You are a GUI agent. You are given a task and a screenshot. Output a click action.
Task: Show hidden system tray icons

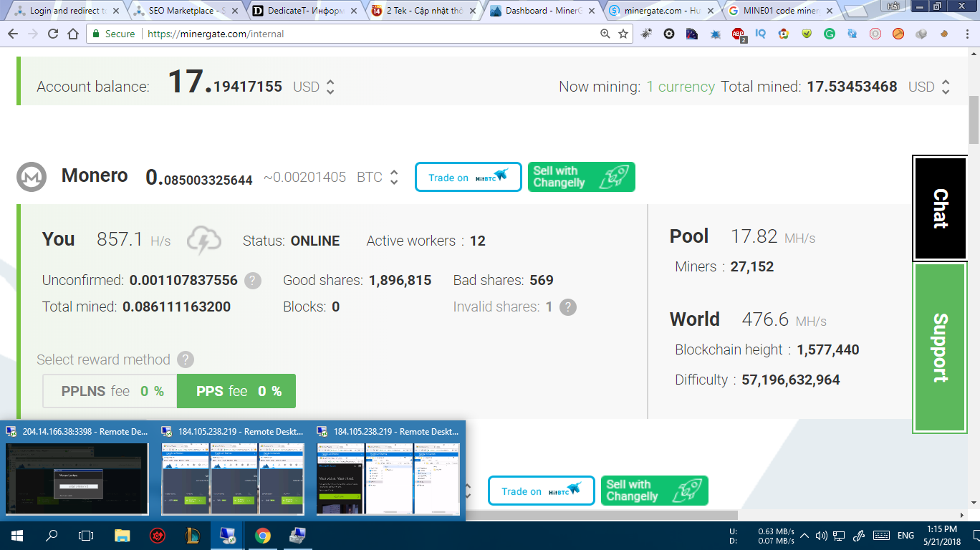804,536
